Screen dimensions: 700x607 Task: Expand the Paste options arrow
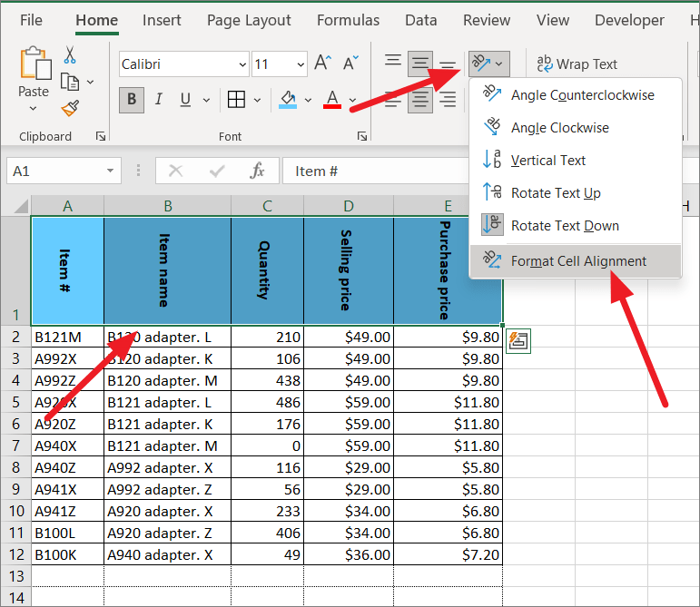click(33, 108)
